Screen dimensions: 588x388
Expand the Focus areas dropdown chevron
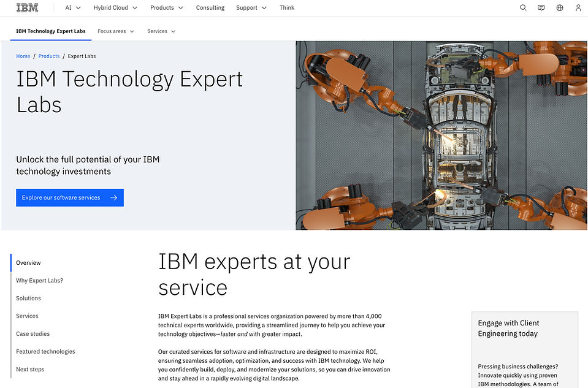(x=132, y=31)
